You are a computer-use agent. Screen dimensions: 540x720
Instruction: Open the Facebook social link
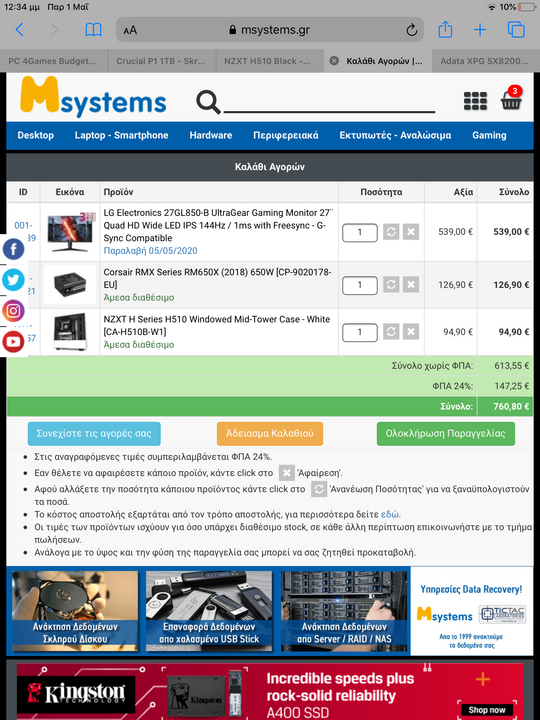tap(13, 249)
